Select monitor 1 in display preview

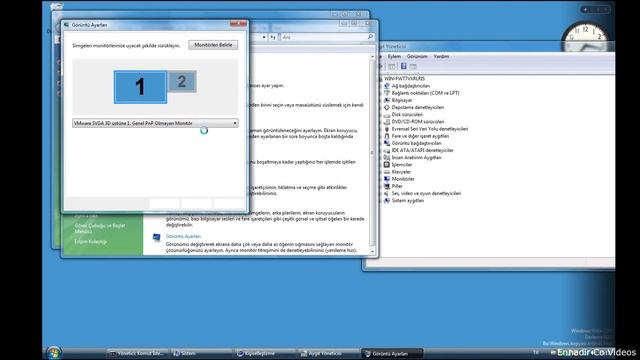click(140, 87)
